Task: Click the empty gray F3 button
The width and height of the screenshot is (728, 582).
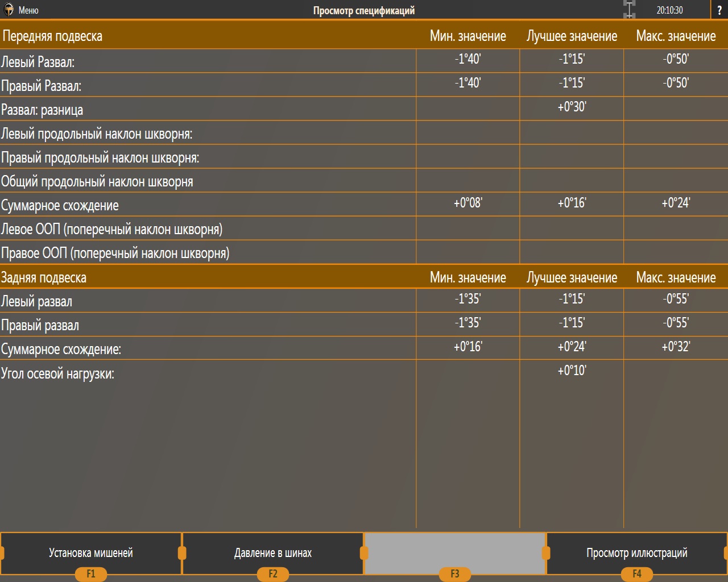Action: [x=454, y=551]
